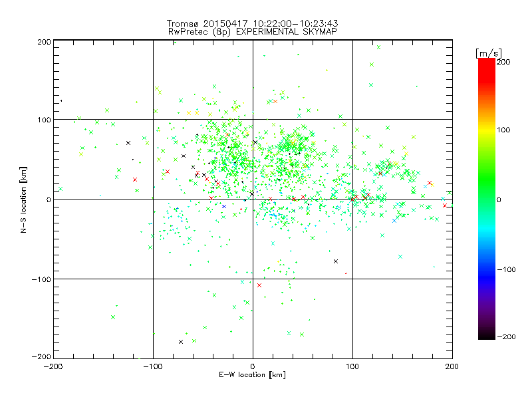Click the x-axis tick label '-100'
The image size is (532, 399).
click(x=153, y=366)
